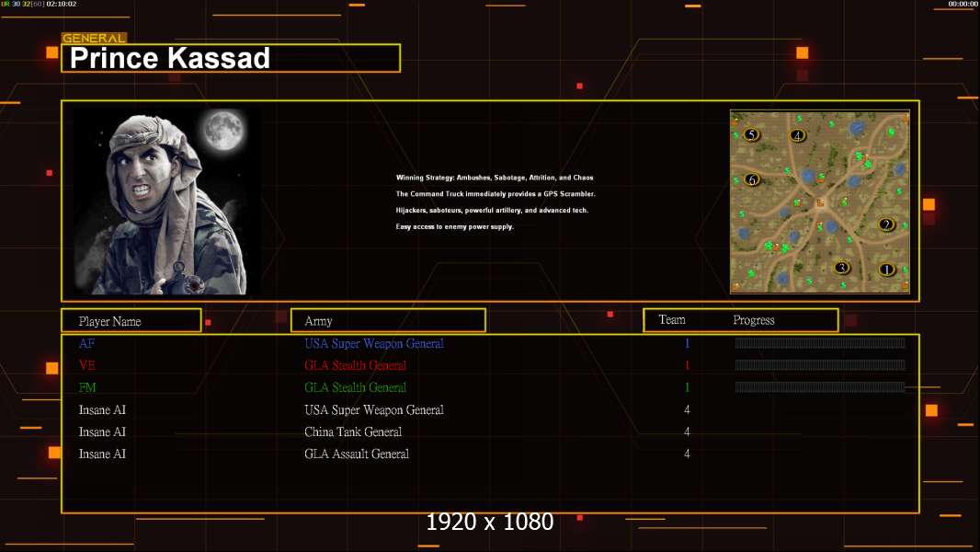
Task: Click start position marker 5 on the minimap
Action: click(752, 134)
